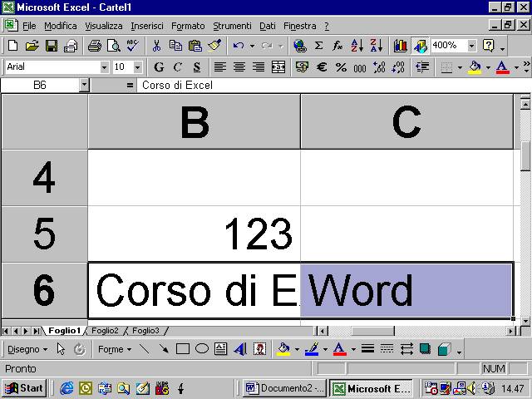Switch to the Foglio2 sheet tab
The height and width of the screenshot is (399, 532).
coord(105,331)
